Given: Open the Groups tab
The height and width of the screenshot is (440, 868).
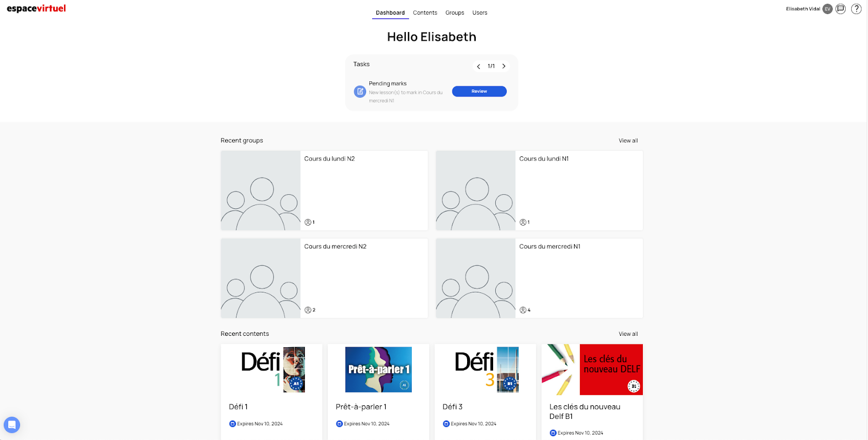Looking at the screenshot, I should point(455,12).
